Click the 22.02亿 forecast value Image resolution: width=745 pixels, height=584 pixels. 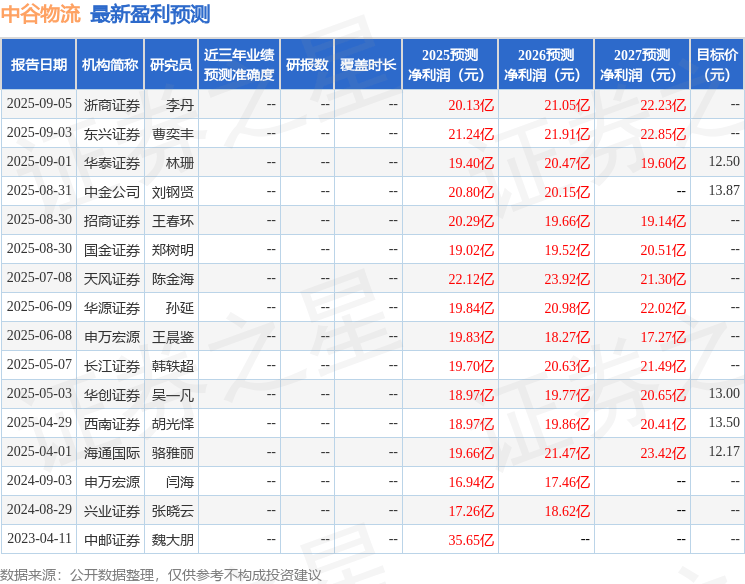tap(663, 308)
